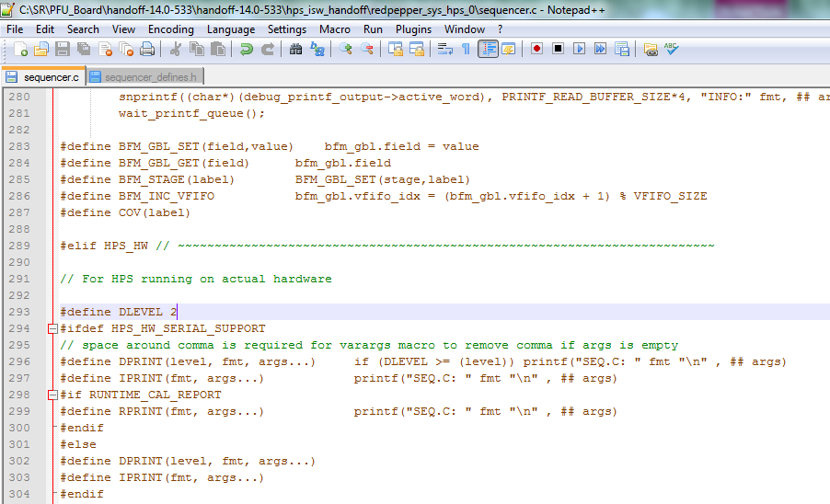The image size is (830, 504).
Task: Start macro recording with red circle
Action: coord(536,49)
